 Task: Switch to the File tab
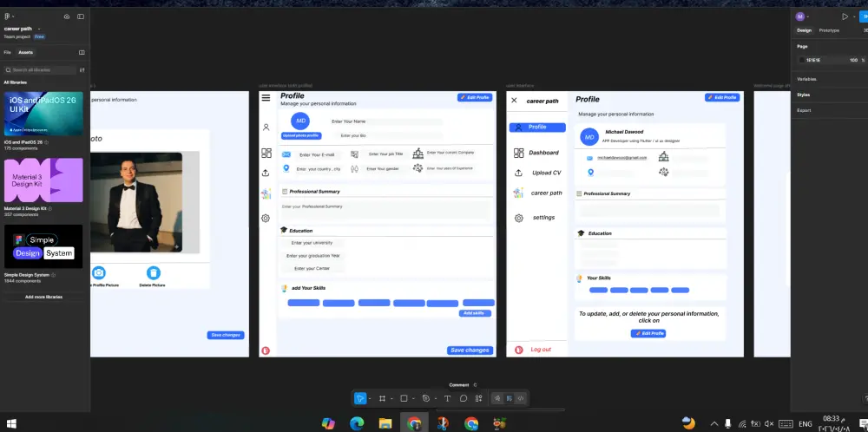pos(7,53)
